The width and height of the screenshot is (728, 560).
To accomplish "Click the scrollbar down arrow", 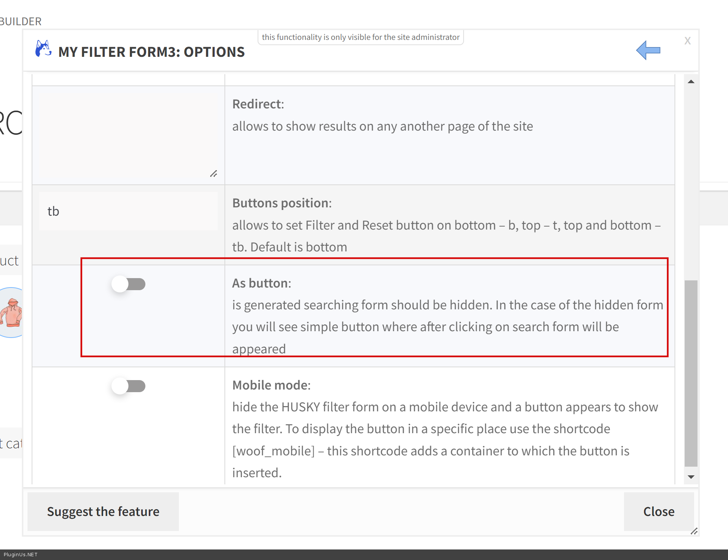I will pyautogui.click(x=691, y=477).
